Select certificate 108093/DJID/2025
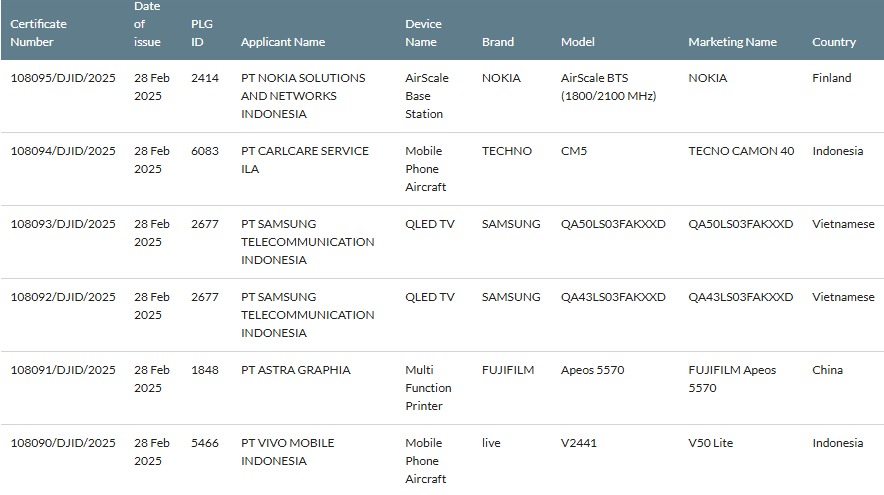This screenshot has width=884, height=495. [x=63, y=224]
